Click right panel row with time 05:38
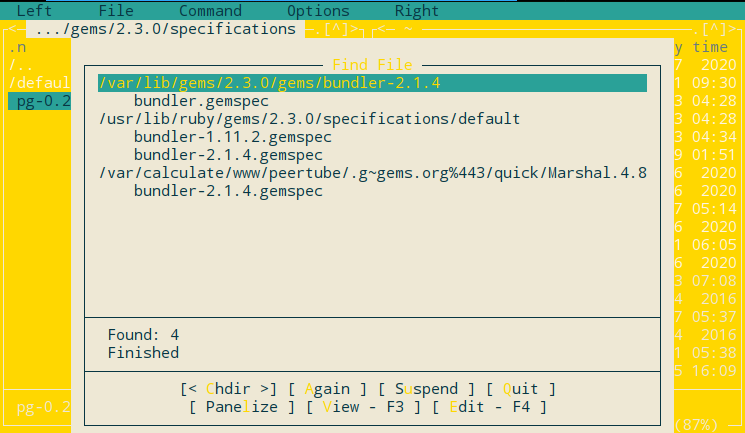 coord(706,353)
